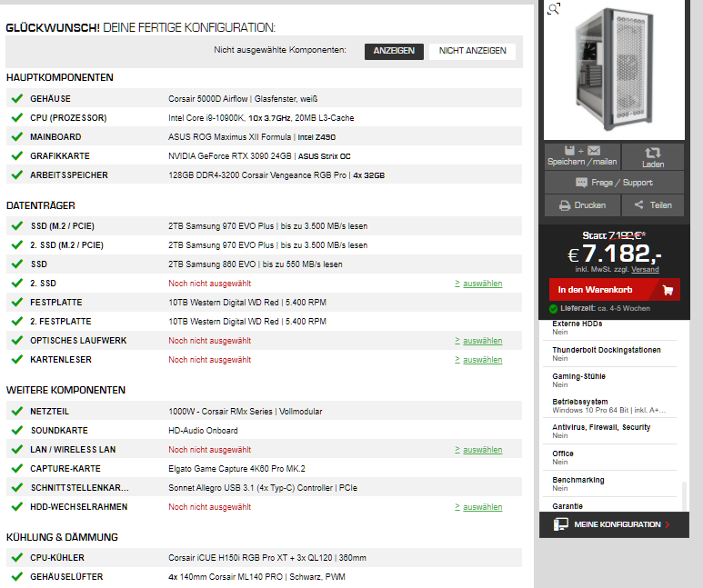The height and width of the screenshot is (588, 703).
Task: Open the Meine Konfiguration bar
Action: [614, 524]
